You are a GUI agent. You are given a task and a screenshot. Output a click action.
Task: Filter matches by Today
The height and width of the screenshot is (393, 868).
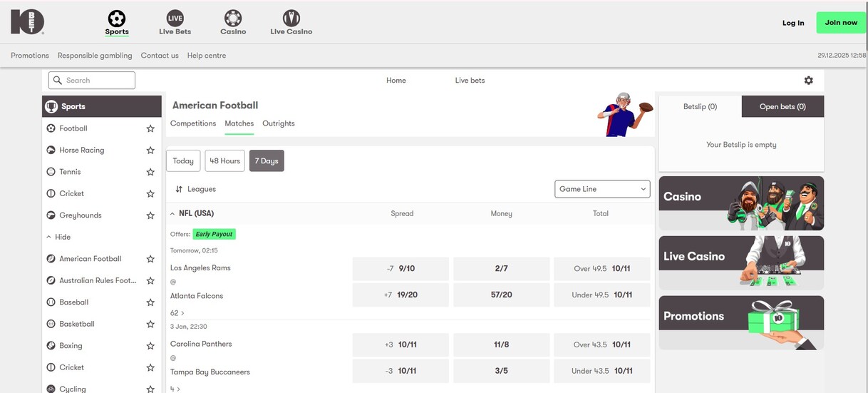pyautogui.click(x=183, y=160)
